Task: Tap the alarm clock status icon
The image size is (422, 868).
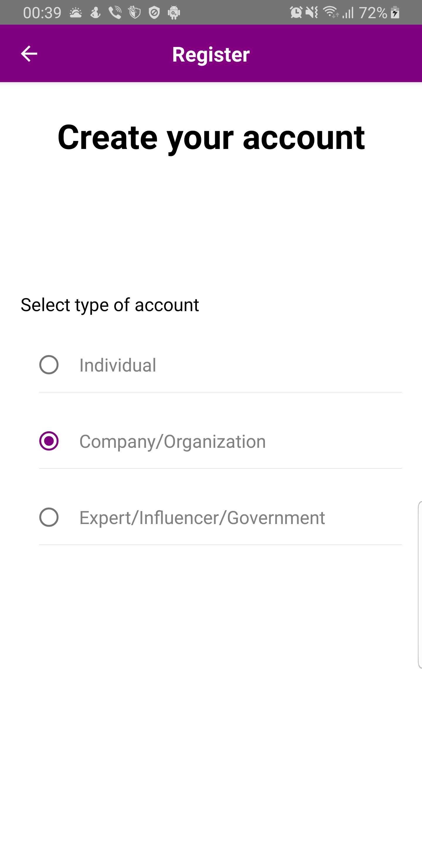Action: click(296, 13)
